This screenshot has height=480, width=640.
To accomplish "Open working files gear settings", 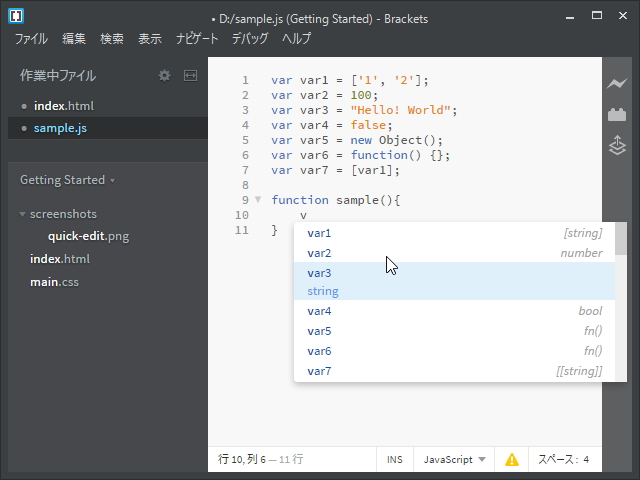I will click(x=164, y=76).
